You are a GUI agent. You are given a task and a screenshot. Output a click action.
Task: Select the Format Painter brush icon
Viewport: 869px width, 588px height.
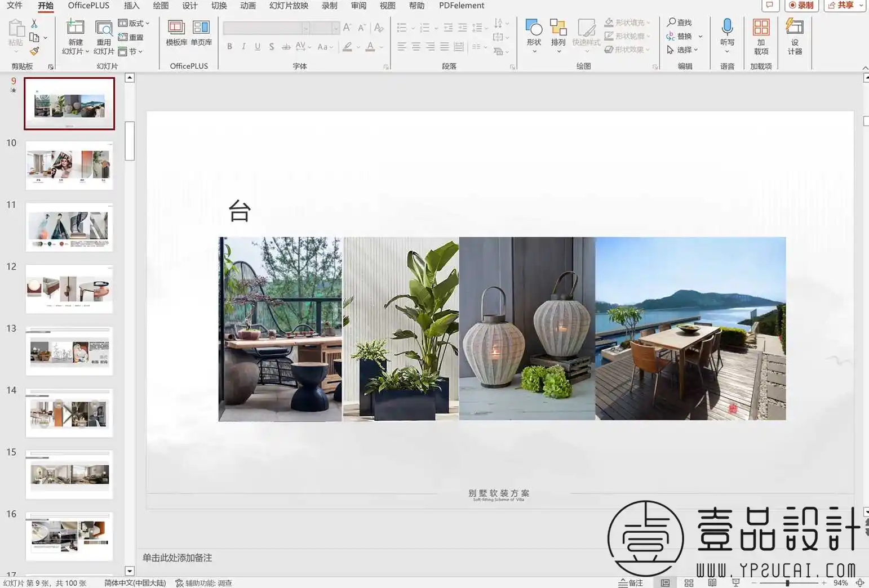(x=34, y=51)
